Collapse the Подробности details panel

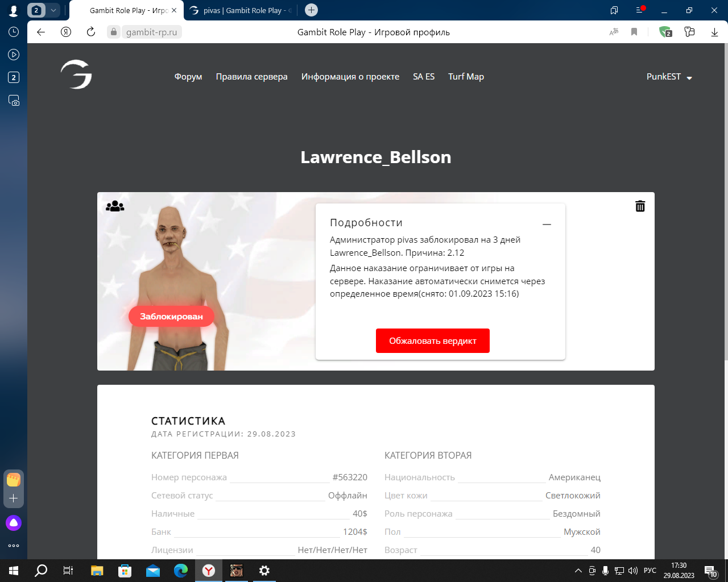click(x=547, y=225)
